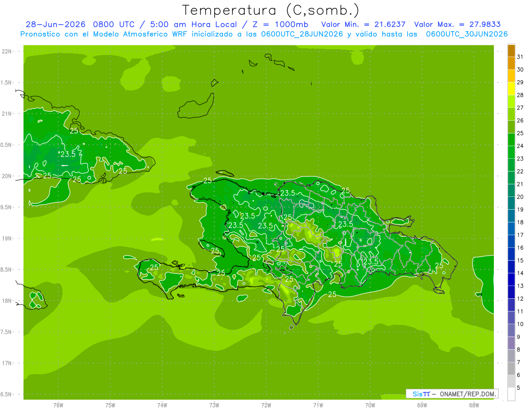532x411 pixels.
Task: Click the '28-Jun-2026' date in header
Action: click(x=55, y=24)
